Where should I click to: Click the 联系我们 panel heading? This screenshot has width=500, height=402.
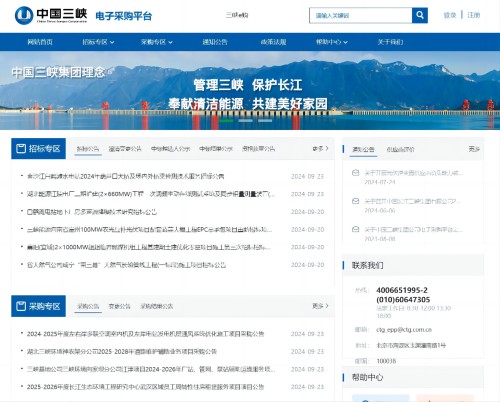click(x=367, y=265)
